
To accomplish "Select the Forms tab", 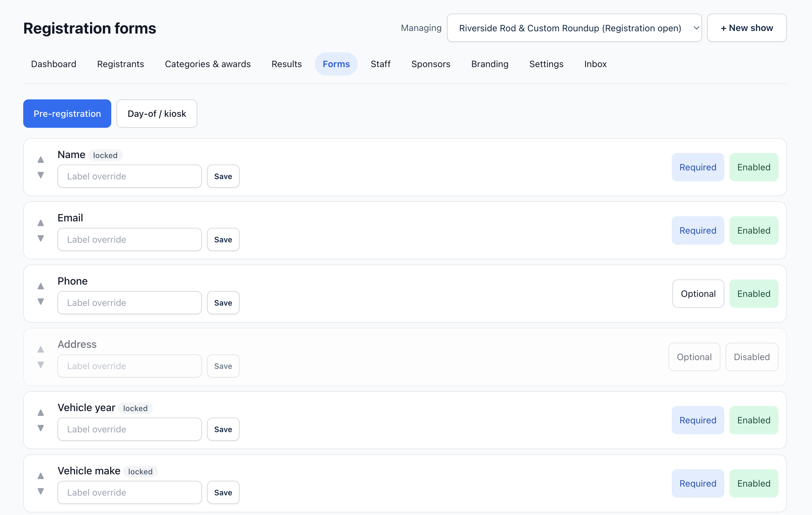I will click(x=336, y=64).
